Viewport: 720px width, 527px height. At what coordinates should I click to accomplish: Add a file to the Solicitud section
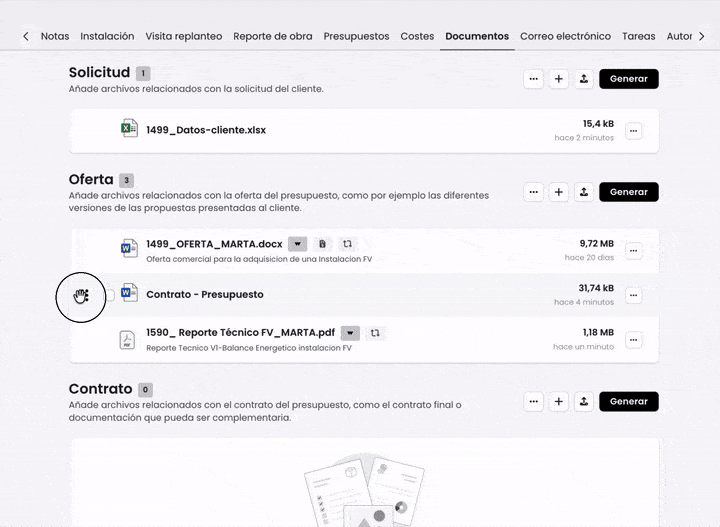558,79
